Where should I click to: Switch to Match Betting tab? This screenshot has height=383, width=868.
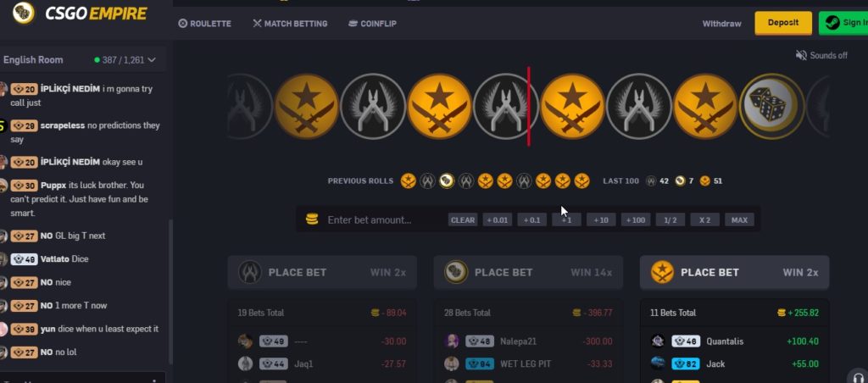290,24
